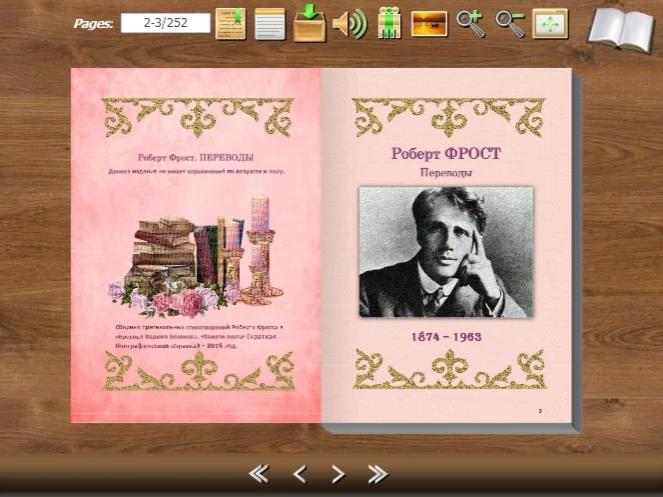
Task: Click Robert Frost's portrait photo
Action: point(445,252)
